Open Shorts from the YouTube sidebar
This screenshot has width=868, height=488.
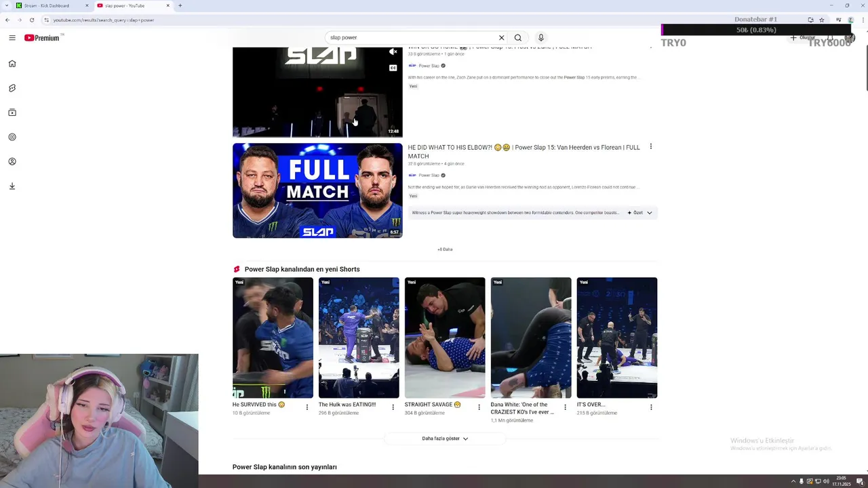coord(12,88)
